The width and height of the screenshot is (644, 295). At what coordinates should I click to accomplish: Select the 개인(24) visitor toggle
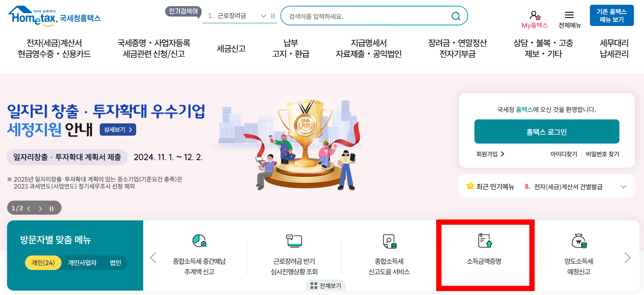point(43,263)
